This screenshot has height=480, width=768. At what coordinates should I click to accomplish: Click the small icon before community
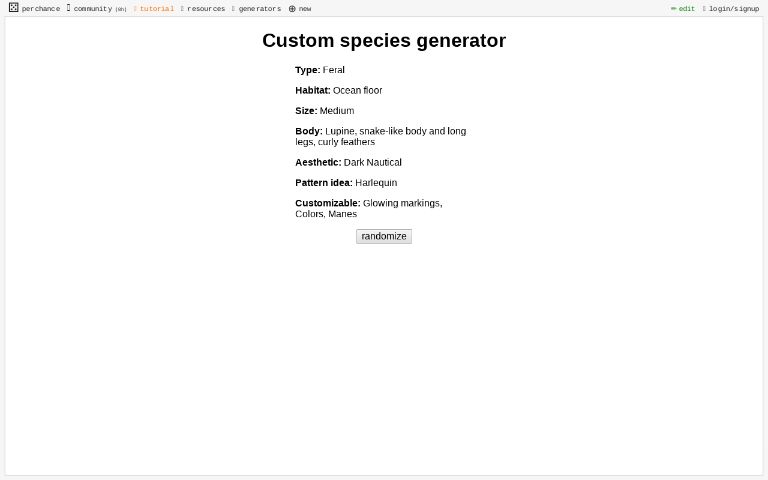[69, 8]
